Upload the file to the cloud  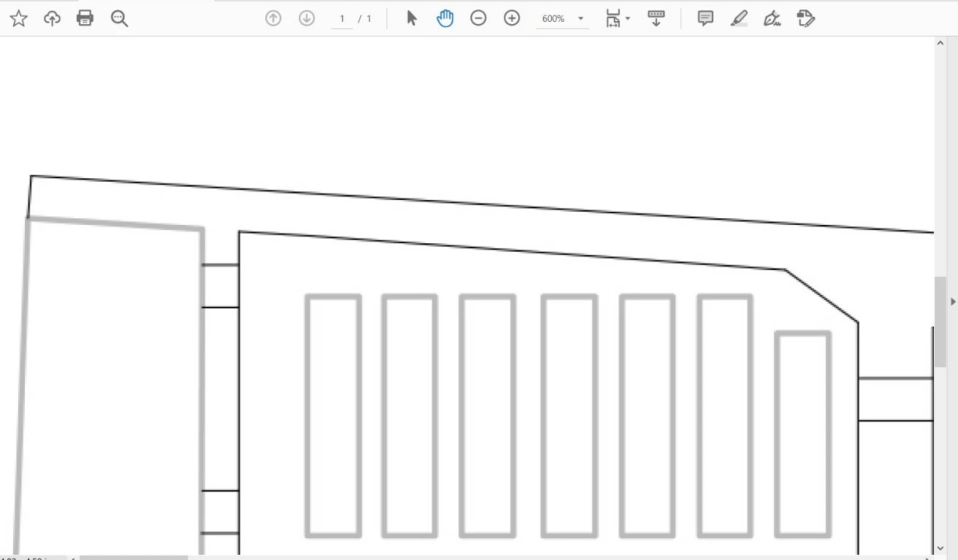(52, 18)
